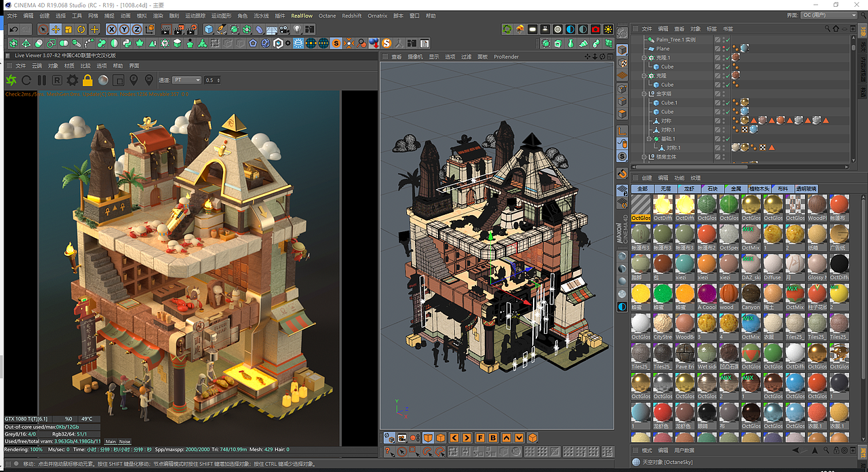Switch to Noise tab in Live Viewer

click(x=125, y=441)
